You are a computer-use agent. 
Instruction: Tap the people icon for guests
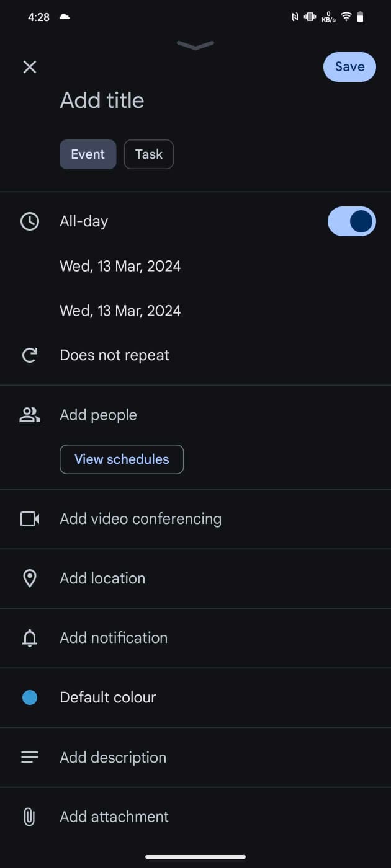(29, 415)
